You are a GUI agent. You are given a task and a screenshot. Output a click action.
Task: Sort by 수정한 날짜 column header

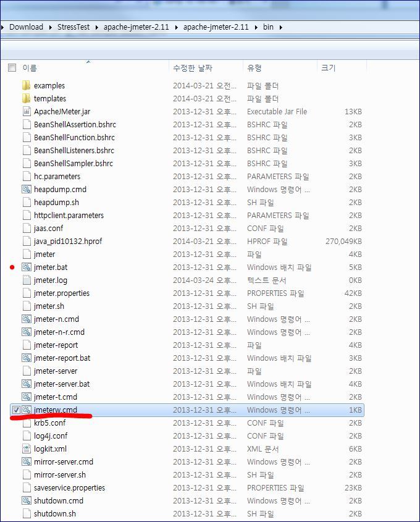pyautogui.click(x=193, y=68)
